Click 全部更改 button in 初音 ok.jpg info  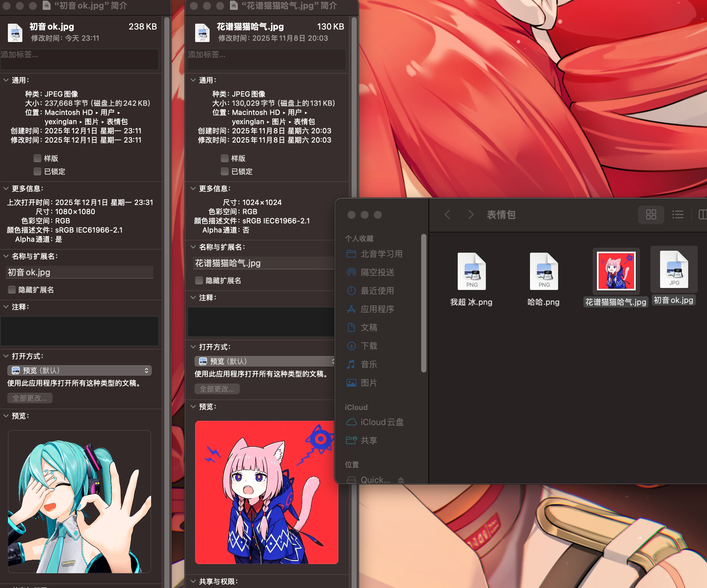[x=30, y=398]
